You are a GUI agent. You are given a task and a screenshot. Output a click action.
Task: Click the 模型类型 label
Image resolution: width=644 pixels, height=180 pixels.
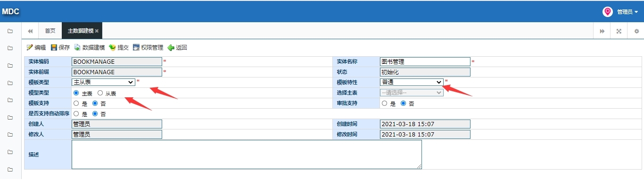(39, 93)
